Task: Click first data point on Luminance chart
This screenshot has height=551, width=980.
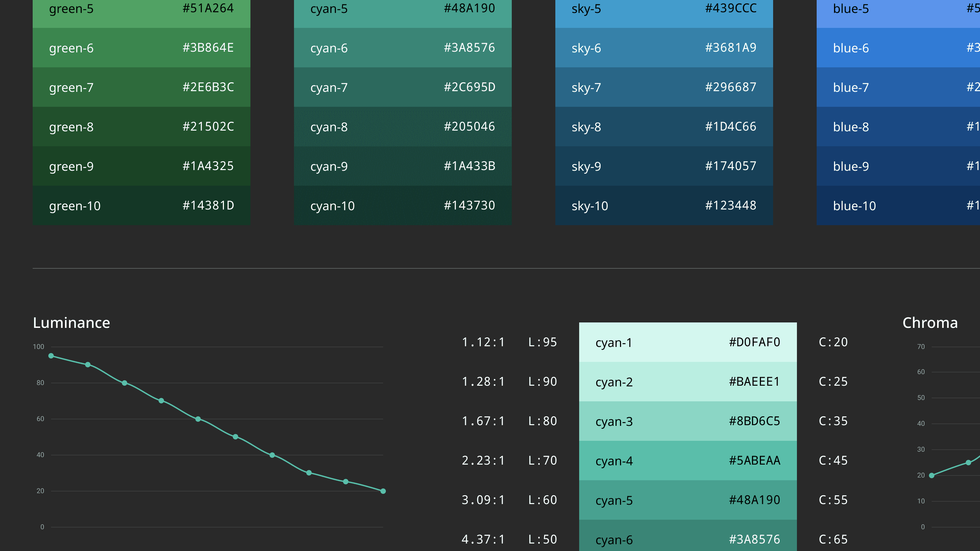Action: (x=51, y=356)
